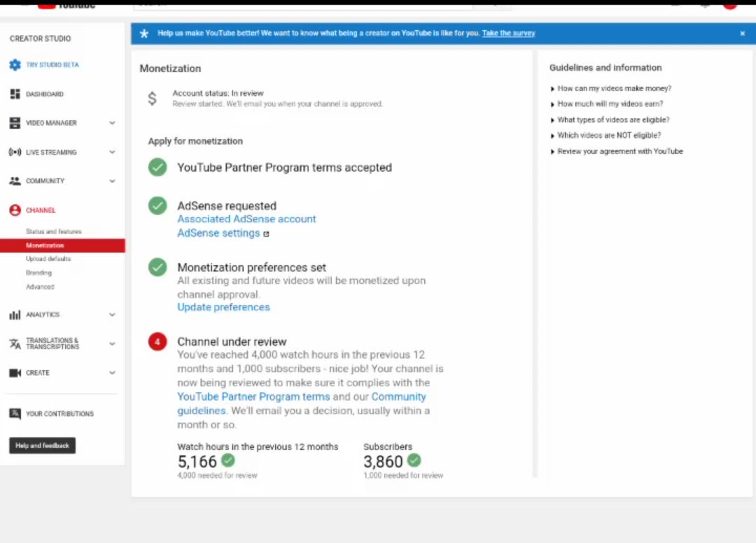
Task: Open Branding in the Channel submenu
Action: point(38,273)
